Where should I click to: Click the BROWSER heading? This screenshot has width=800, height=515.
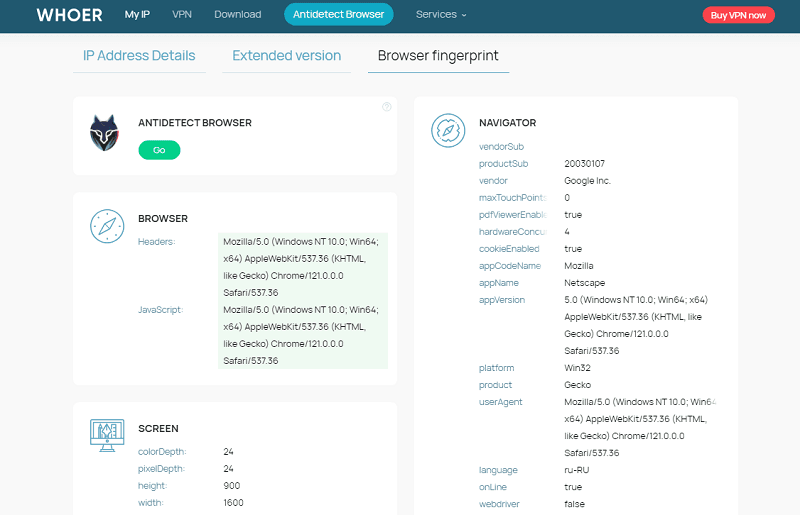pyautogui.click(x=163, y=218)
